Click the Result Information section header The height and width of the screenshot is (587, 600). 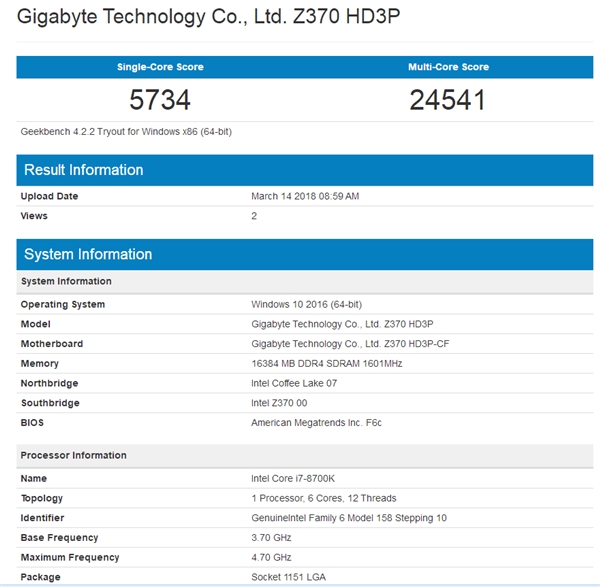[84, 170]
